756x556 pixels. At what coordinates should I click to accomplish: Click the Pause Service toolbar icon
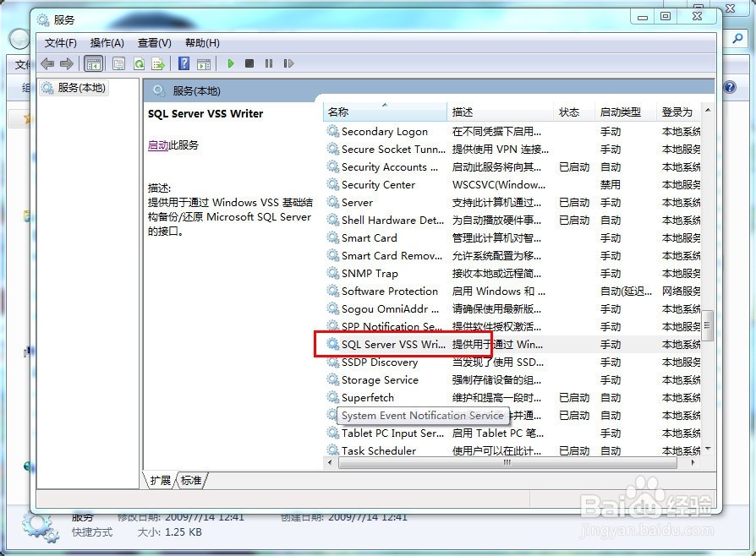pyautogui.click(x=269, y=63)
